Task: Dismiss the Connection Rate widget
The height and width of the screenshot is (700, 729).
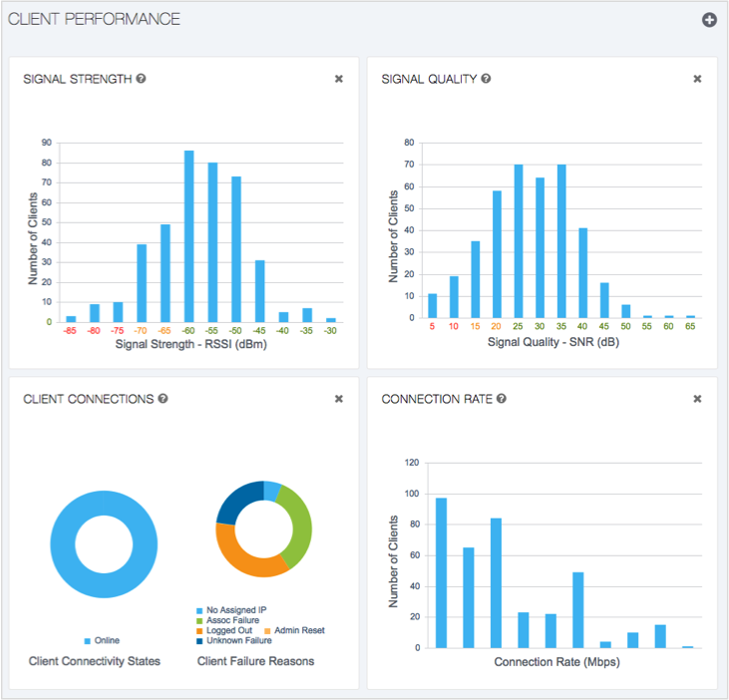Action: 697,399
